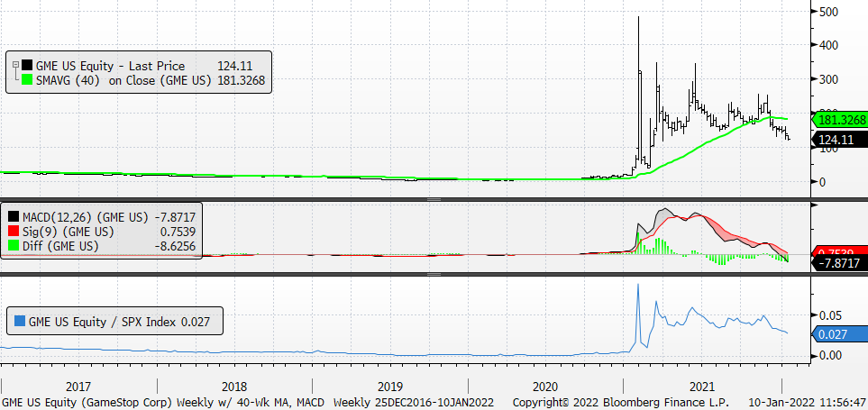Click the '10-Jan-2022 11:56:47' timestamp
Viewport: 868px width, 410px height.
807,402
